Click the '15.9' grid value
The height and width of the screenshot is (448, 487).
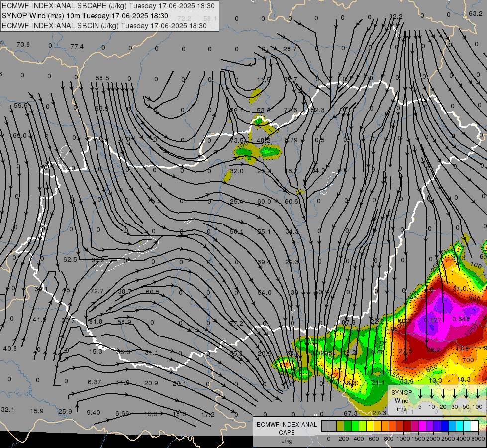[37, 411]
